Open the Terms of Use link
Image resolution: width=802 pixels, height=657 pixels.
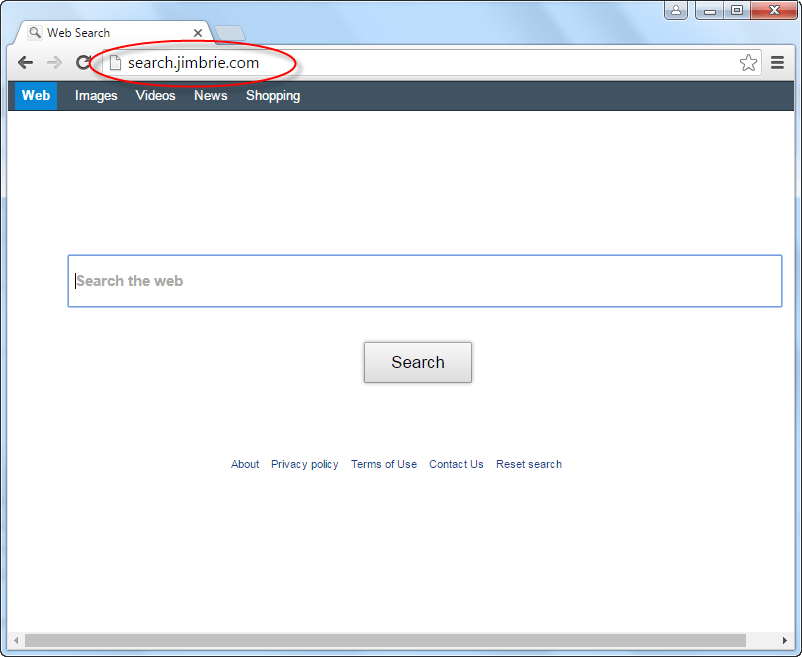[x=384, y=464]
